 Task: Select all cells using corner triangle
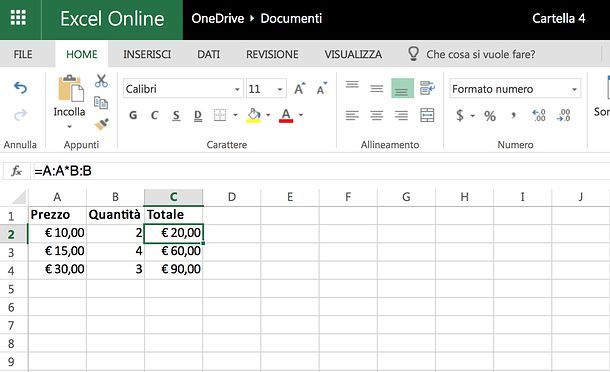[19, 198]
